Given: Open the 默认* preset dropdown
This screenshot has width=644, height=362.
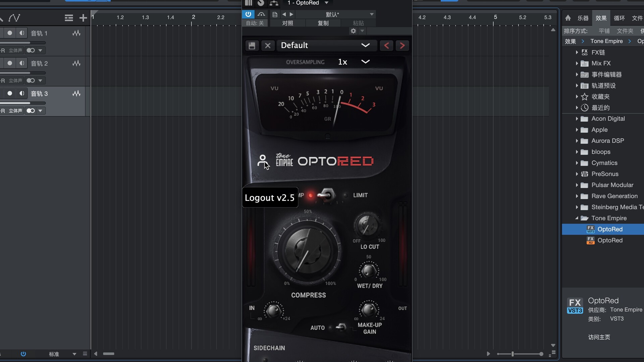Looking at the screenshot, I should pos(335,14).
